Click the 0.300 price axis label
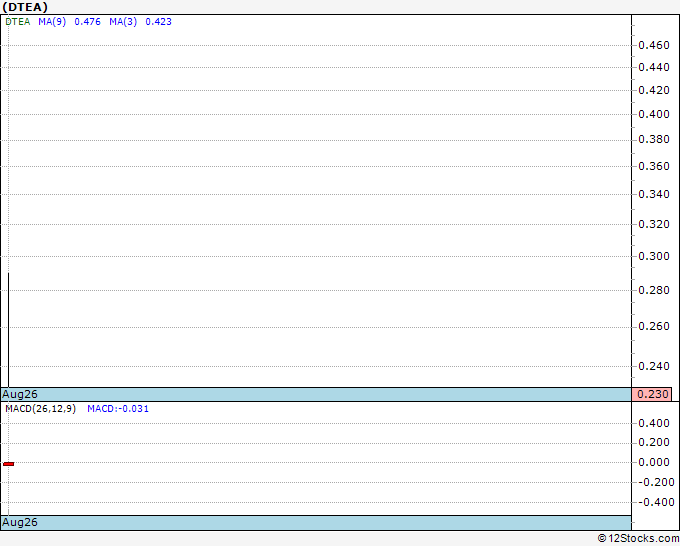680x546 pixels. 654,256
